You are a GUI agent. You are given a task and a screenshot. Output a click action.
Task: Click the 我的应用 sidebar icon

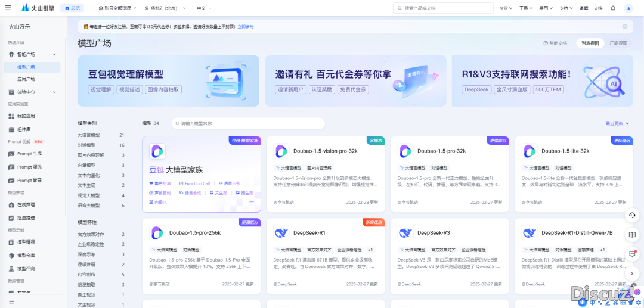pos(11,117)
